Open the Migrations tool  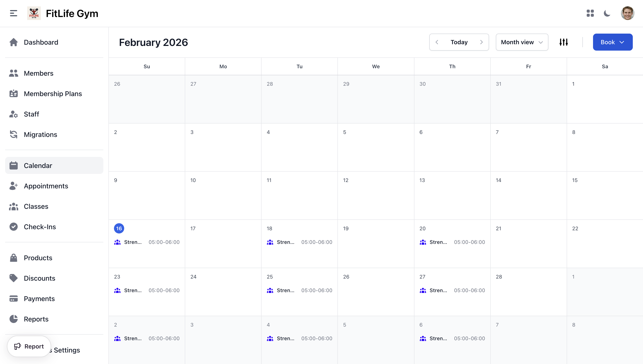40,135
